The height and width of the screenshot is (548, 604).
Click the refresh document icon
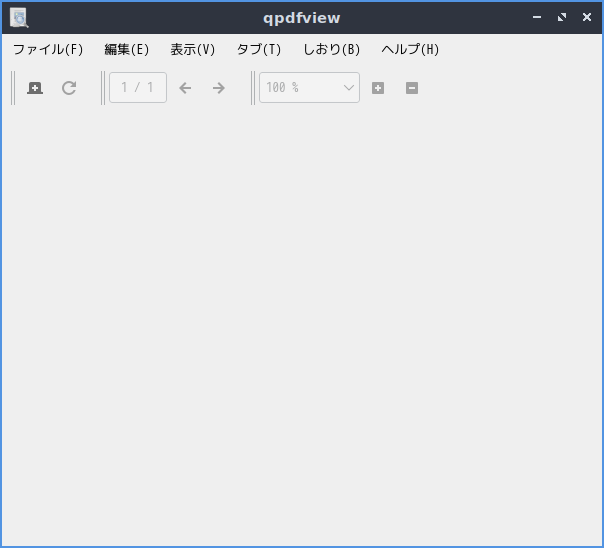click(69, 88)
